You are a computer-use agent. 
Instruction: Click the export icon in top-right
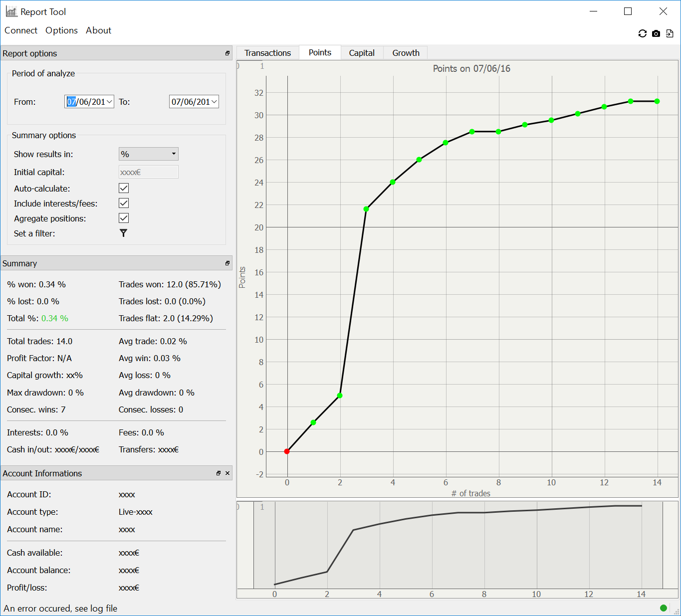tap(670, 33)
